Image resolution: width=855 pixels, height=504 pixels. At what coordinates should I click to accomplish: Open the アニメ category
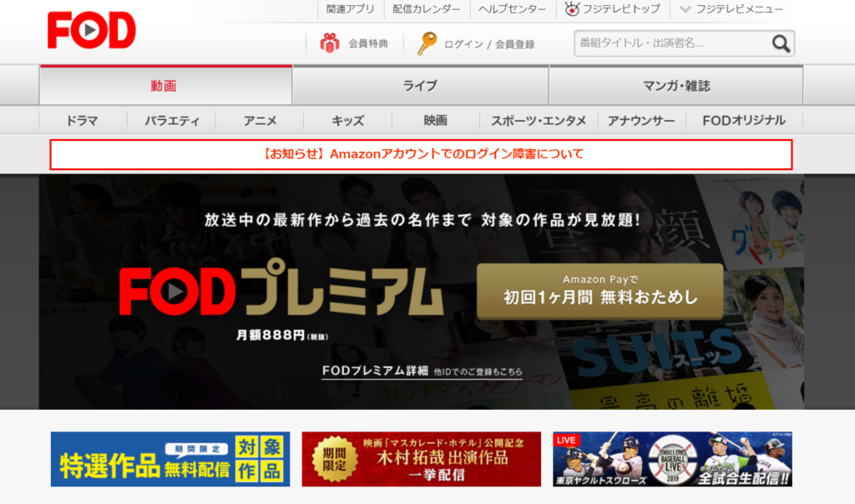click(x=260, y=119)
